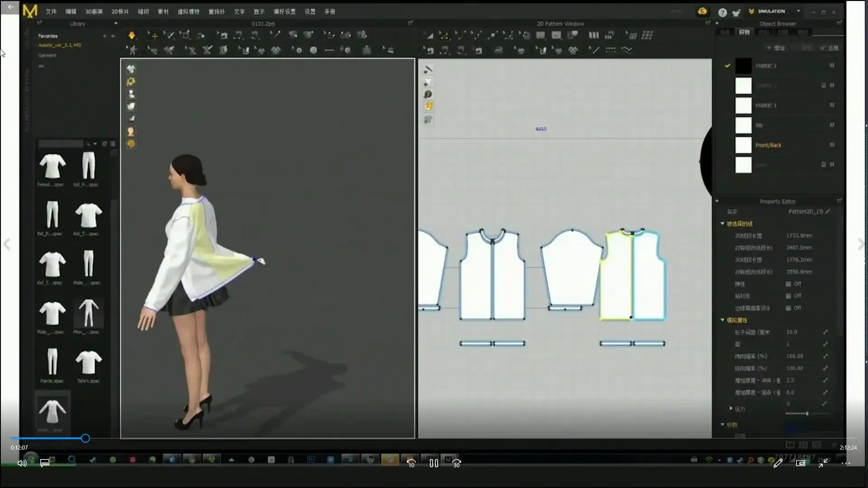The image size is (868, 488).
Task: Pause the video playback
Action: coord(434,463)
